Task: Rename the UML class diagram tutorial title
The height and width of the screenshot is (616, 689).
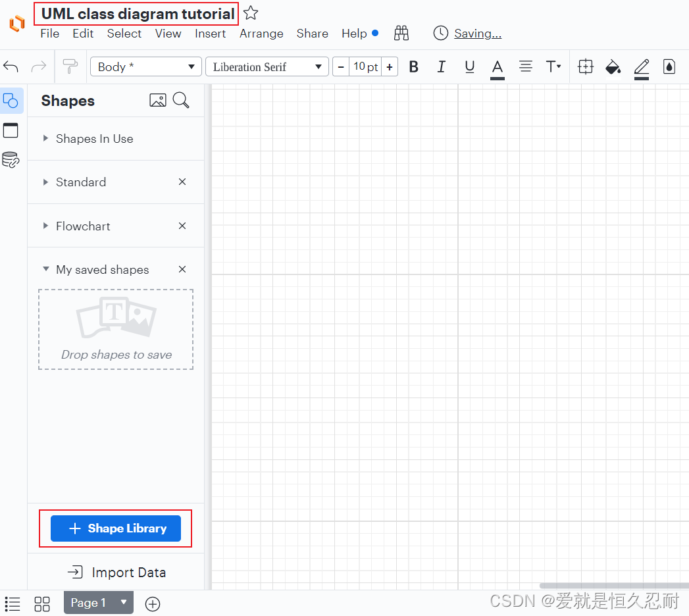Action: (138, 14)
